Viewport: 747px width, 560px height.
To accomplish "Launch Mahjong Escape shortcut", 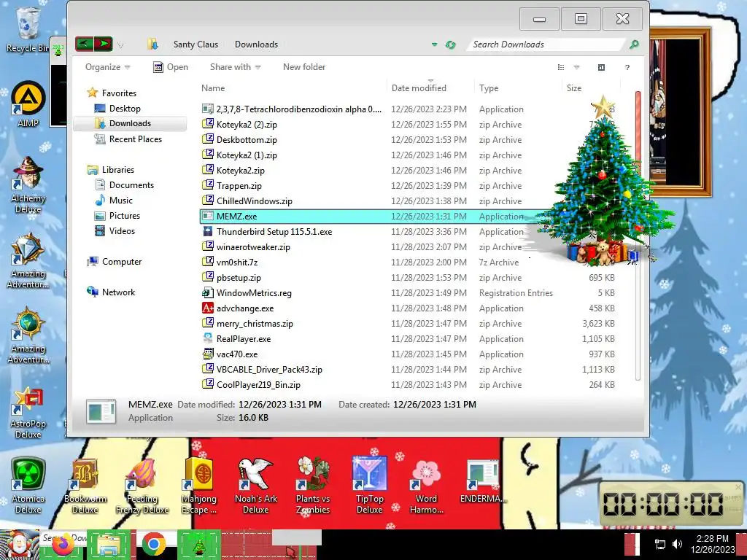I will pyautogui.click(x=199, y=486).
